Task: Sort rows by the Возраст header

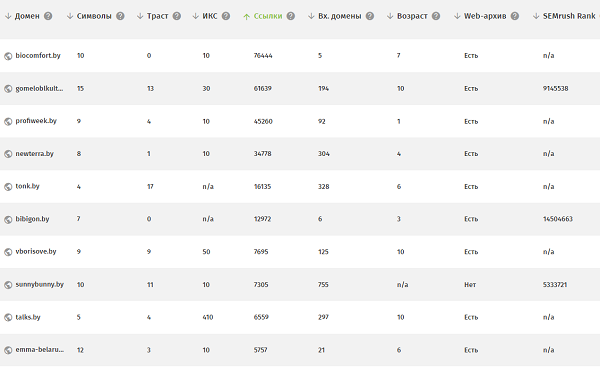Action: (x=412, y=16)
